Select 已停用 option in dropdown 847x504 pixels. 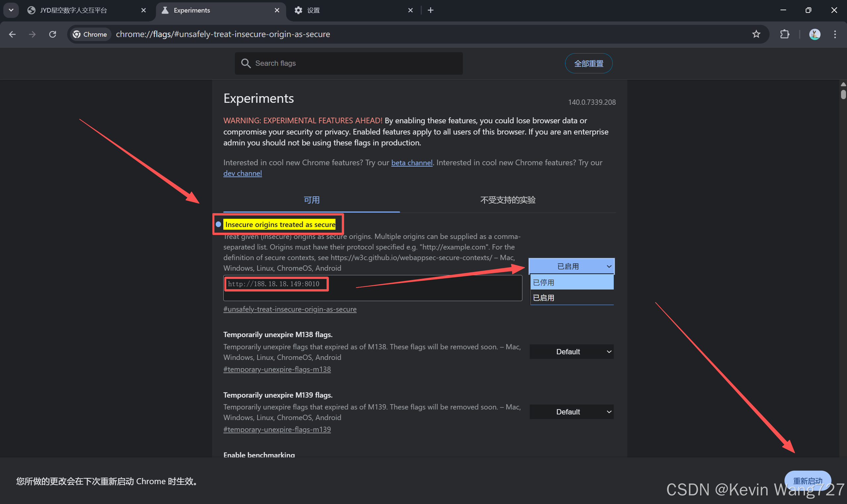572,283
